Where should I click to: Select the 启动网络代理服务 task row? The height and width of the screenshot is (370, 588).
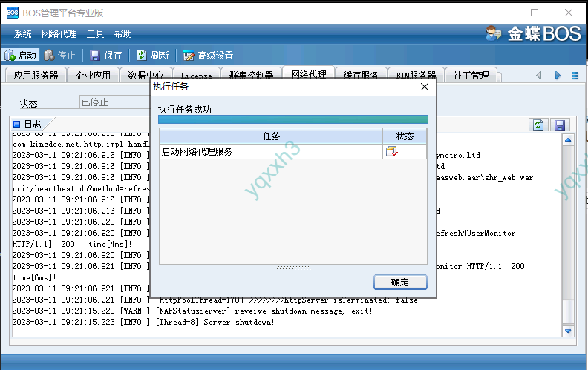(x=293, y=152)
